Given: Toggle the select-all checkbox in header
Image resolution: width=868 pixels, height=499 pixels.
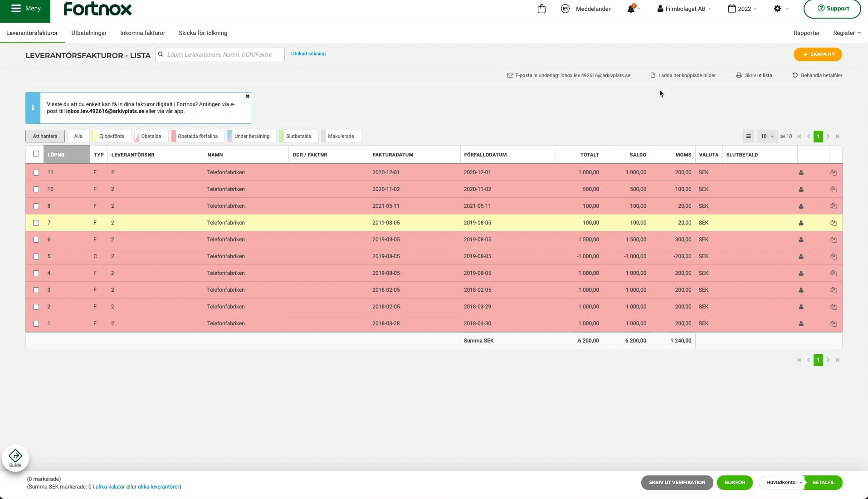Looking at the screenshot, I should click(36, 154).
